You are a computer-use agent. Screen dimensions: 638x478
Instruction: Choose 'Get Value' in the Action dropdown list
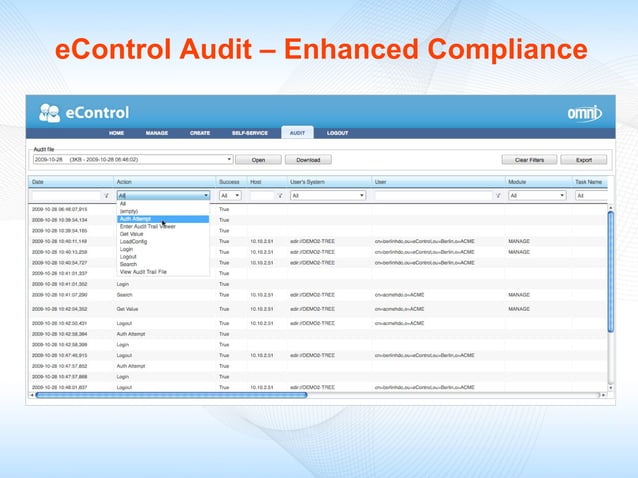[163, 234]
